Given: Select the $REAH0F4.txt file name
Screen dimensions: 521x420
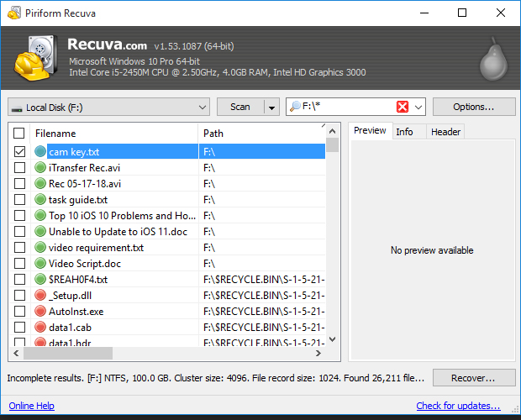Looking at the screenshot, I should (x=78, y=280).
